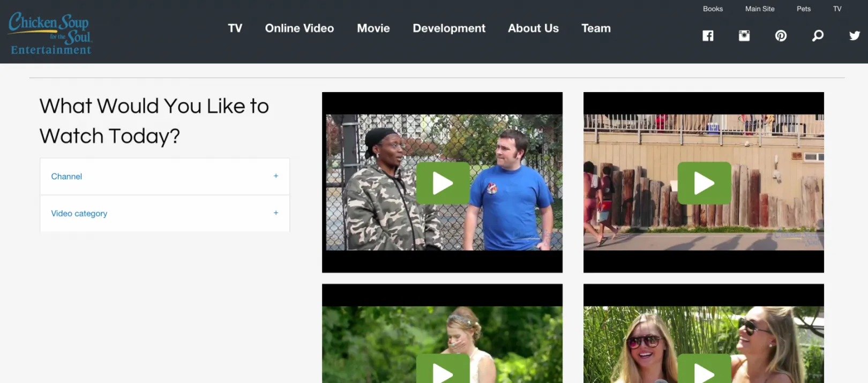Visit the Team menu item
This screenshot has height=383, width=868.
tap(596, 28)
